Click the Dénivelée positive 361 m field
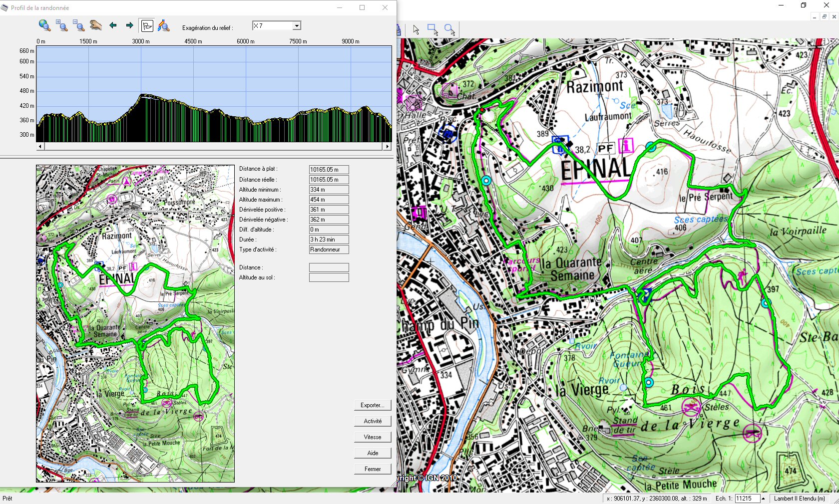 [329, 210]
